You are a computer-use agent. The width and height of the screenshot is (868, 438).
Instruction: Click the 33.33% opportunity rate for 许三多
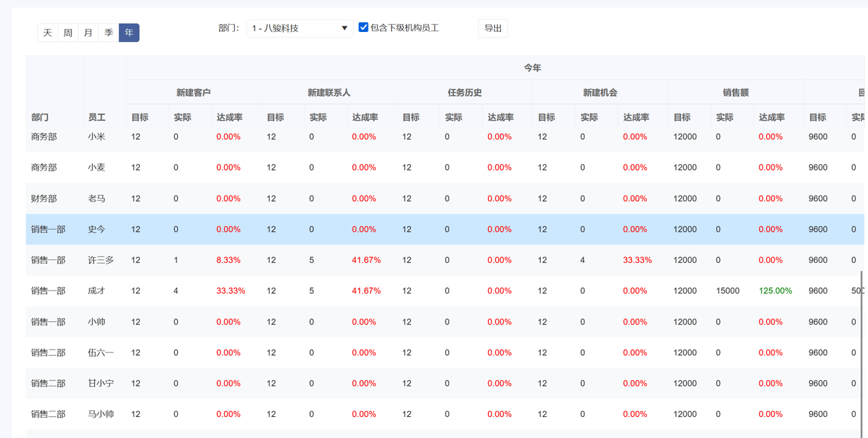(x=636, y=259)
